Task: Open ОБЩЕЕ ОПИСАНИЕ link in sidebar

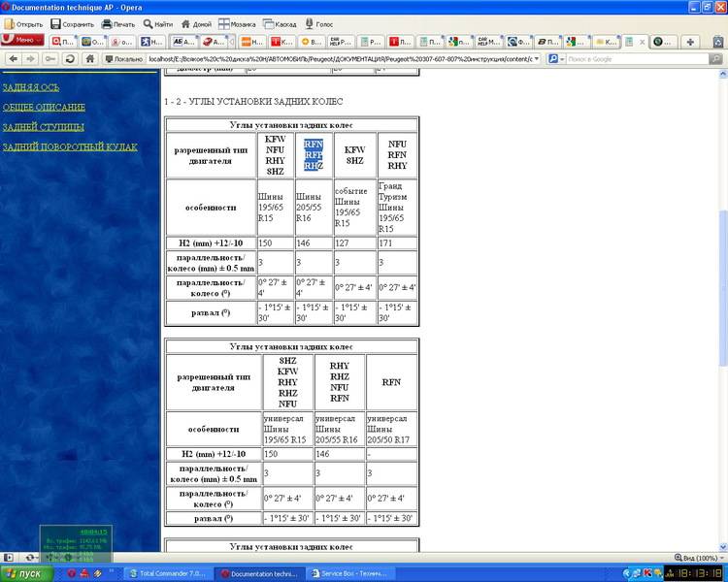Action: point(44,107)
